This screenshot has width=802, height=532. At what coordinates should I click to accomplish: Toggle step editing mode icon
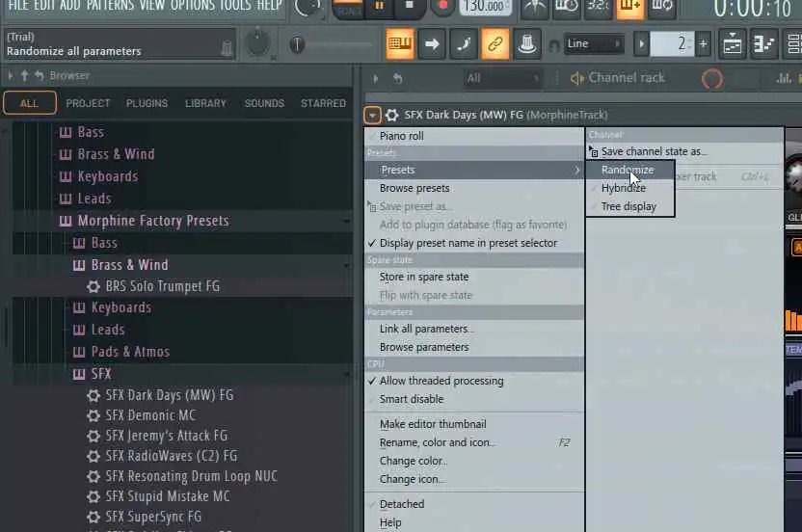point(464,44)
